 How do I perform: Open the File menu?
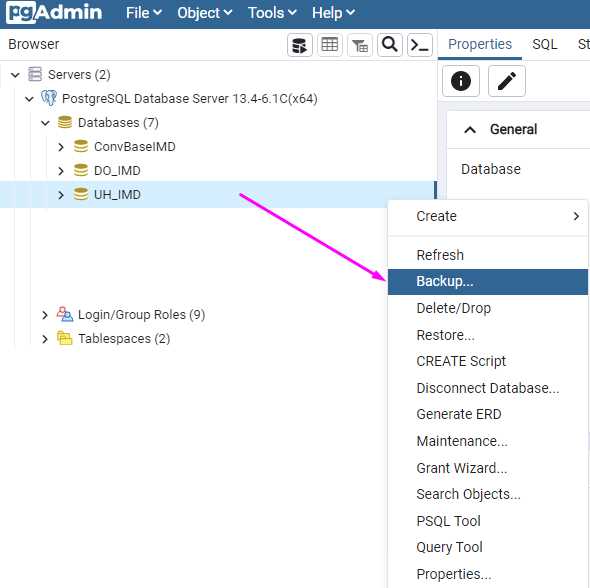[144, 13]
